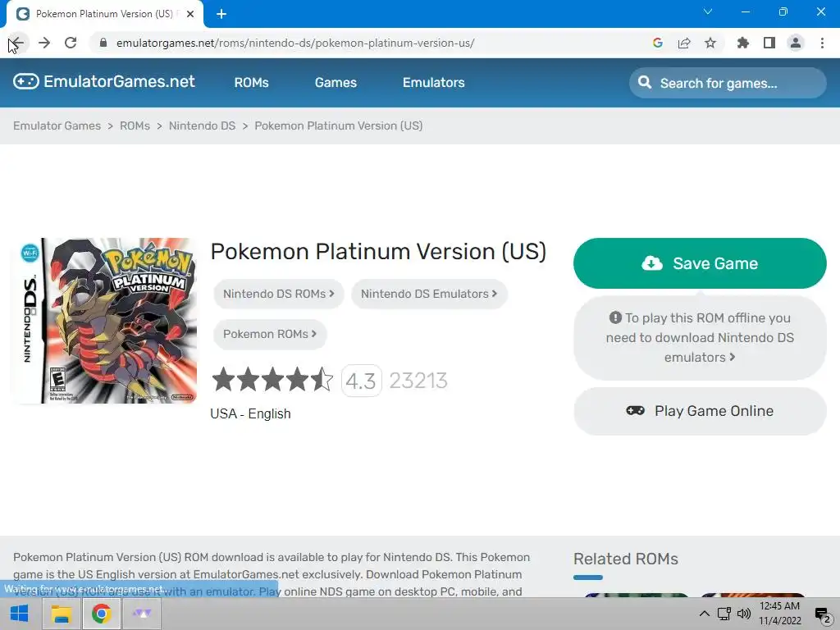Click the 23213 vote count
The height and width of the screenshot is (630, 840).
pos(418,381)
